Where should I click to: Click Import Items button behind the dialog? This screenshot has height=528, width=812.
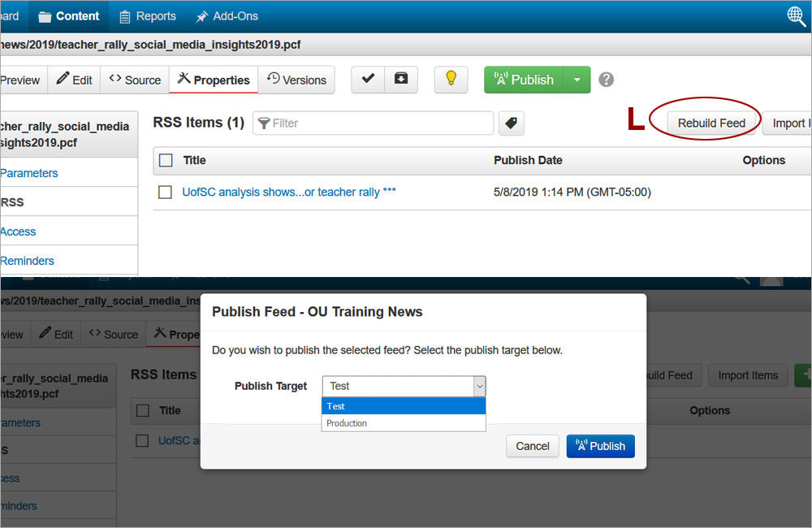point(748,375)
